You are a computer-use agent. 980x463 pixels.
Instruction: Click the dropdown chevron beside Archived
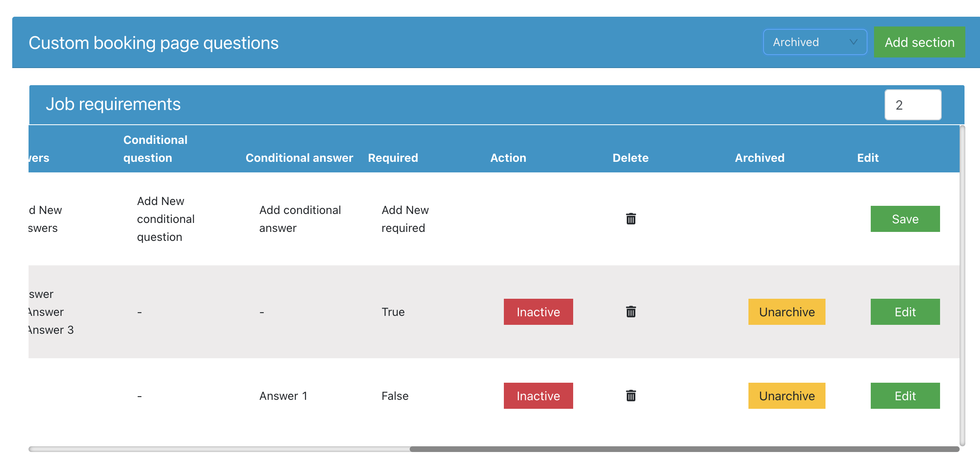click(853, 42)
